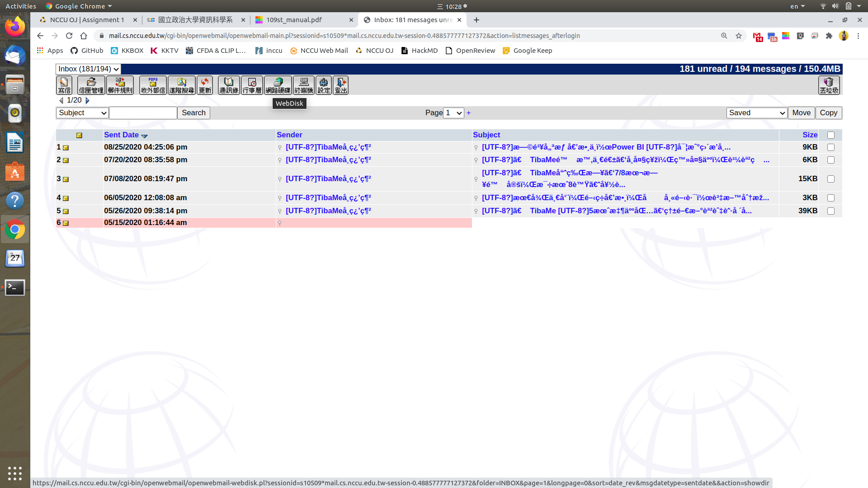The image size is (868, 488).
Task: Sort by Size column link
Action: 810,135
